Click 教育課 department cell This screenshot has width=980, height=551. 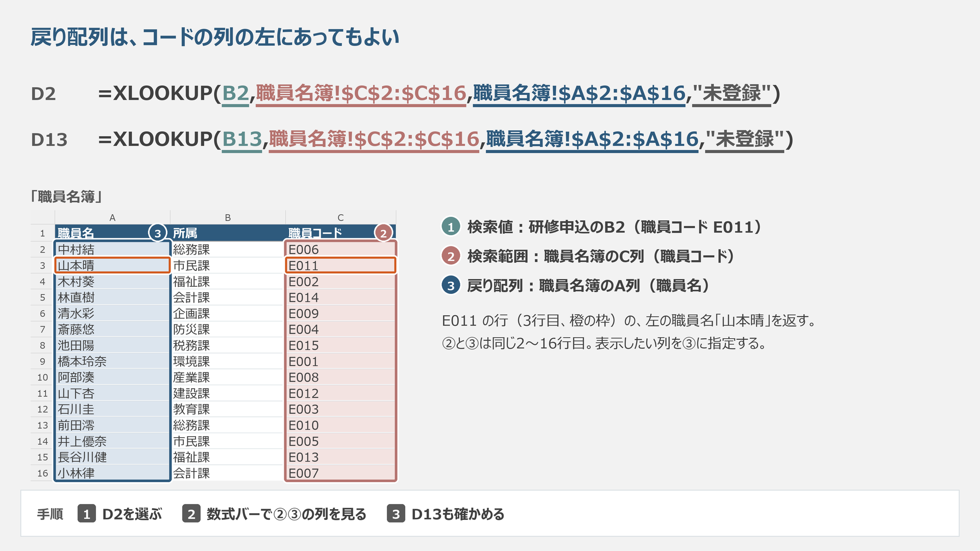coord(228,409)
